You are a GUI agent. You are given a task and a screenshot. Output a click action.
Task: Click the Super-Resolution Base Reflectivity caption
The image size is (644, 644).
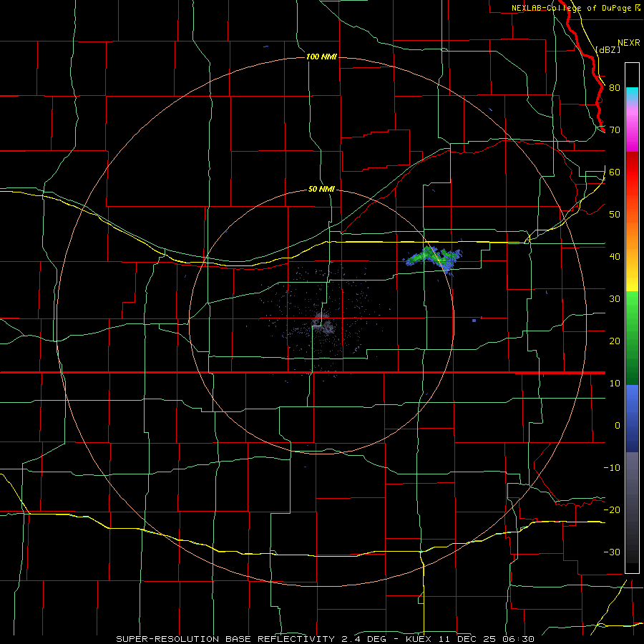(326, 639)
